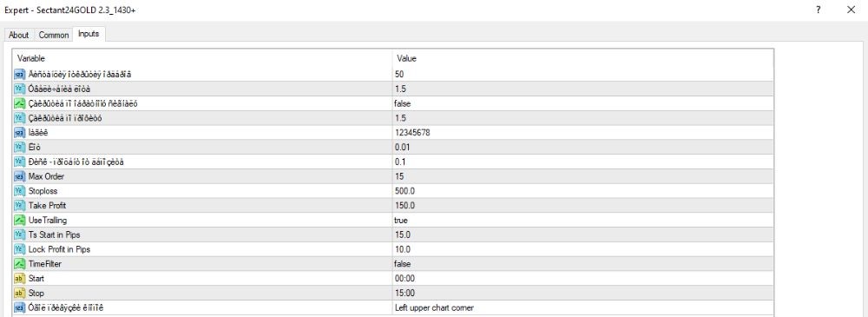Click the double-type icon next to Stoploss
The height and width of the screenshot is (317, 868).
click(x=21, y=191)
